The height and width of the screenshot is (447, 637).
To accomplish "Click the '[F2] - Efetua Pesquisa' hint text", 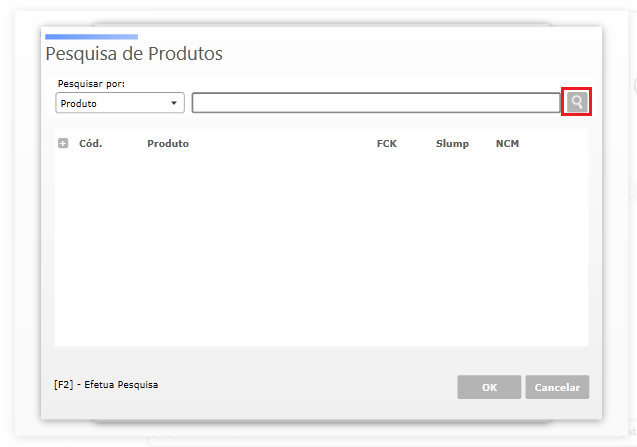I will [x=106, y=384].
